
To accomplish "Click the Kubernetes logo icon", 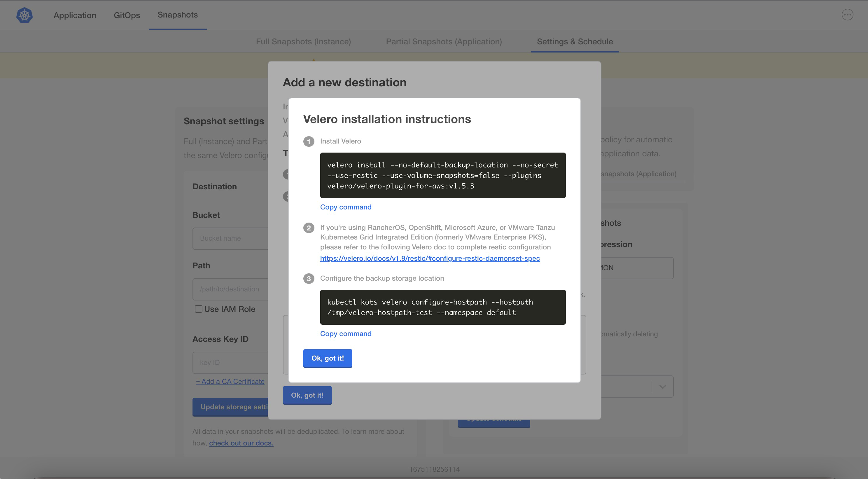I will click(24, 15).
